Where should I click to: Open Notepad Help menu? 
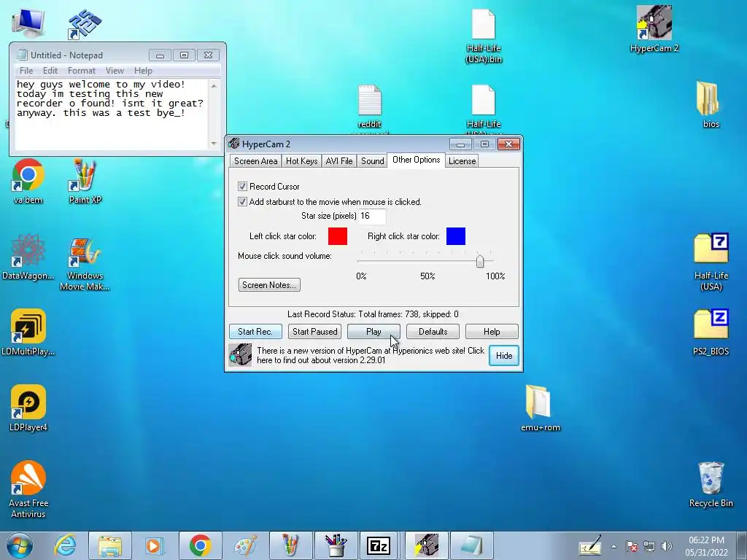coord(143,71)
